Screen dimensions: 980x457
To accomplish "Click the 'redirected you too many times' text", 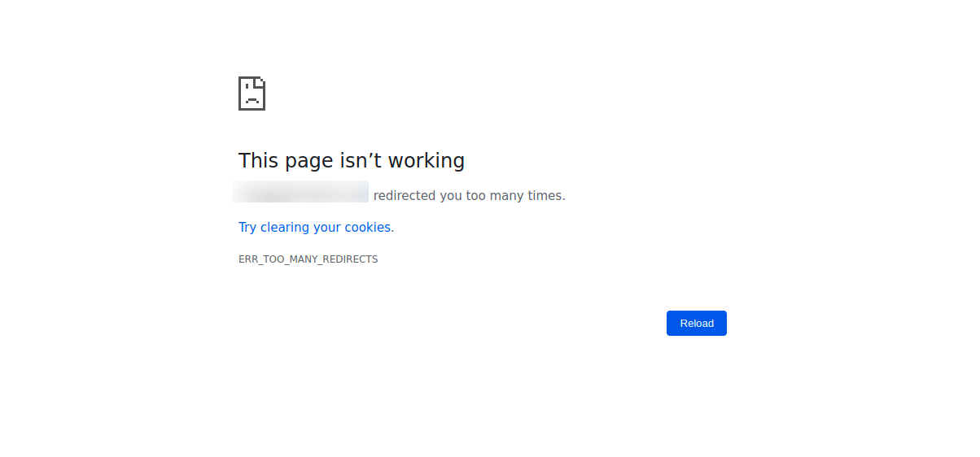I will (x=469, y=196).
